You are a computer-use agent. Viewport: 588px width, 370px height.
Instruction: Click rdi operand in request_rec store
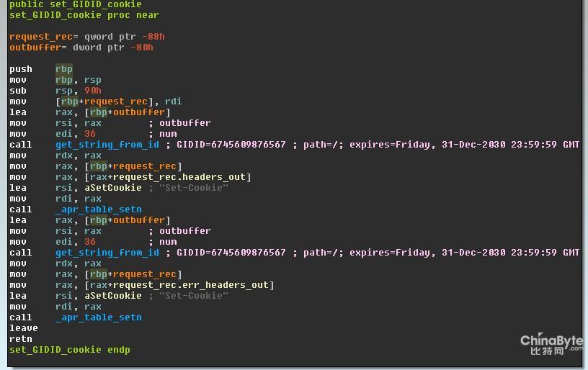pyautogui.click(x=173, y=101)
